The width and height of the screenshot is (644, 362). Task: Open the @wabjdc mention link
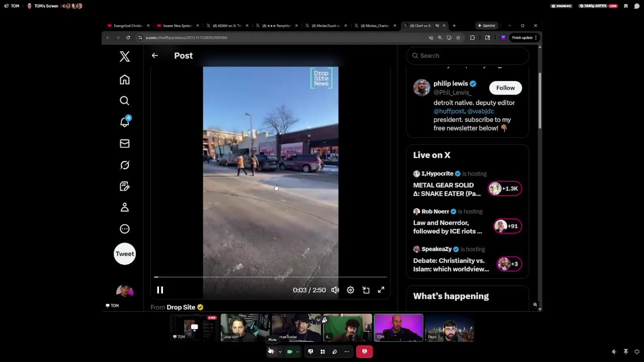[480, 111]
